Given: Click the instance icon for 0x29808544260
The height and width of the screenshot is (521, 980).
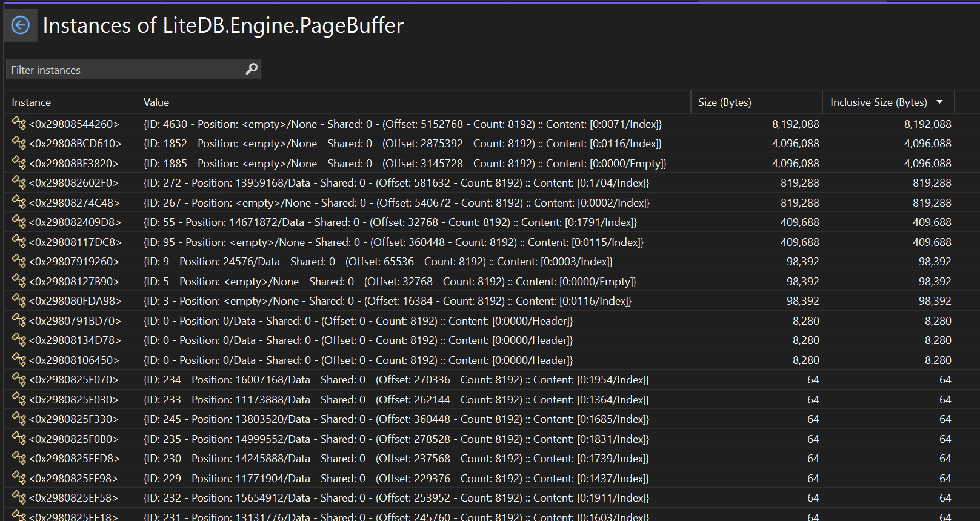Looking at the screenshot, I should 19,124.
